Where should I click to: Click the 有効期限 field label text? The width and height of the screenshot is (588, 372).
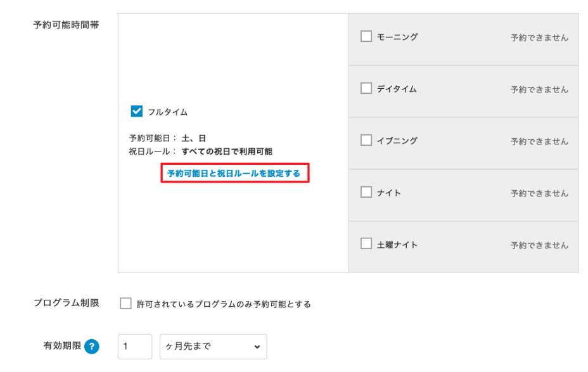pos(62,347)
